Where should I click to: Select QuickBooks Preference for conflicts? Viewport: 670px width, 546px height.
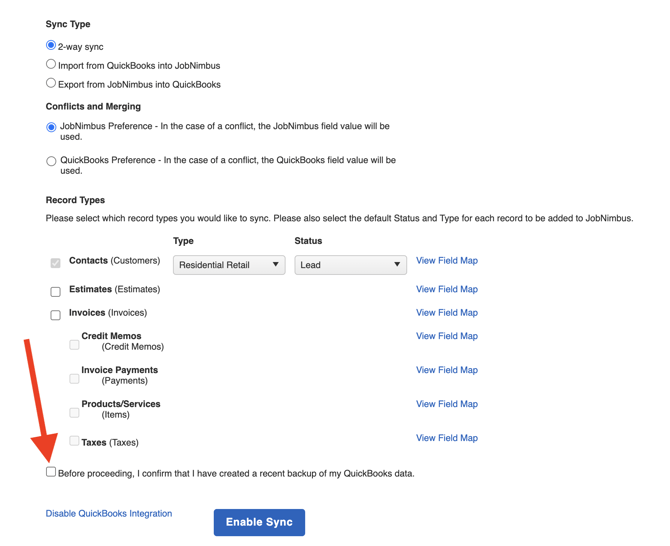pos(51,161)
